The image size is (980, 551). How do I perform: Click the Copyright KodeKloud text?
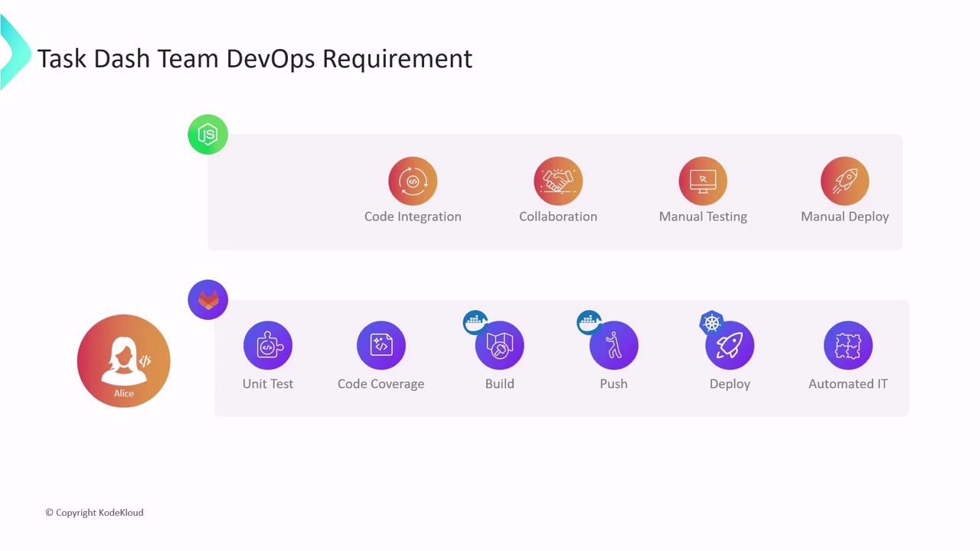point(94,513)
